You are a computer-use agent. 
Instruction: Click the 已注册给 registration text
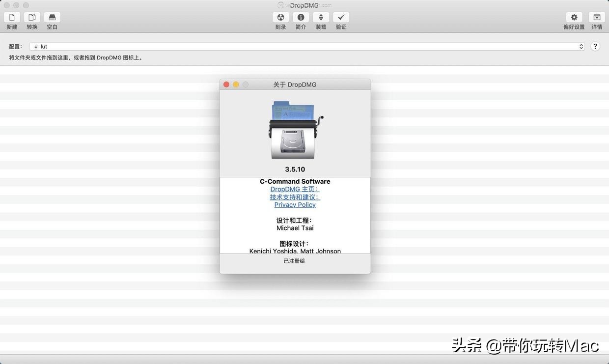(294, 261)
